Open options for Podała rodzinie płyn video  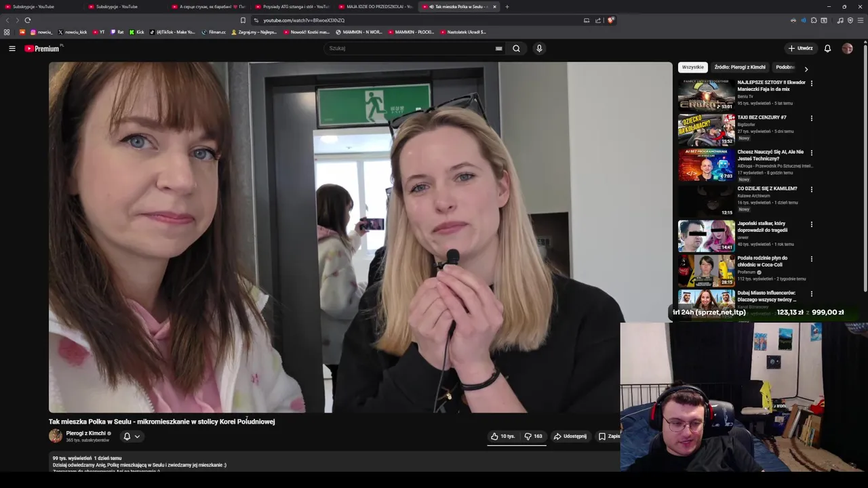(812, 259)
